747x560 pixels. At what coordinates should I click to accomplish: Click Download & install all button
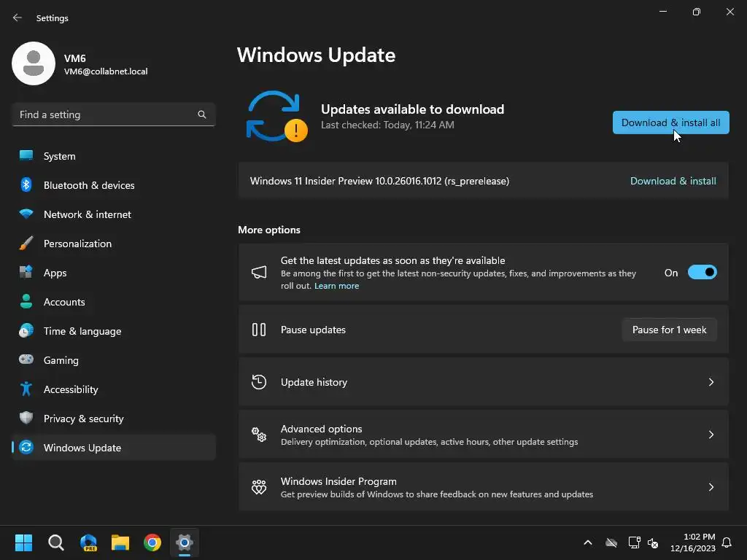tap(671, 122)
